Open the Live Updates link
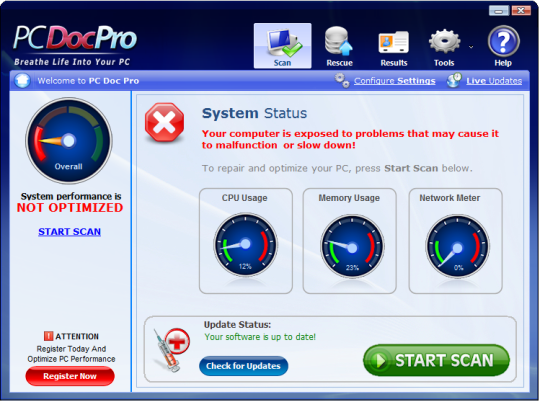Screen dimensions: 540x402 point(494,81)
